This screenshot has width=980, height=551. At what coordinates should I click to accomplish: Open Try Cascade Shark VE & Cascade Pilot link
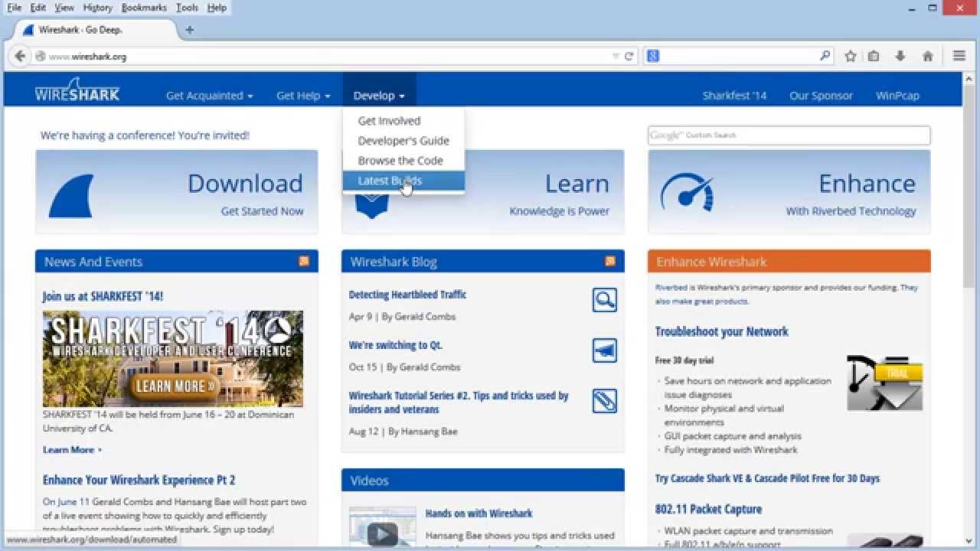click(x=767, y=478)
